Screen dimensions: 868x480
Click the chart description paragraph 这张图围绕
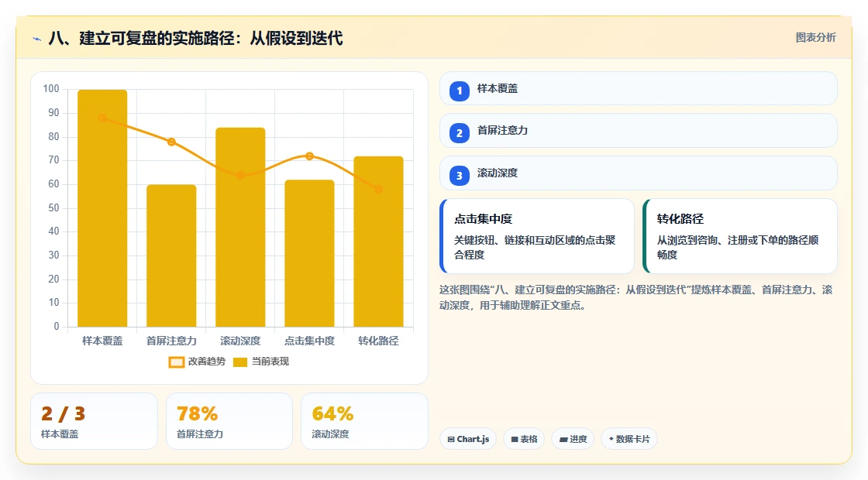pyautogui.click(x=636, y=297)
